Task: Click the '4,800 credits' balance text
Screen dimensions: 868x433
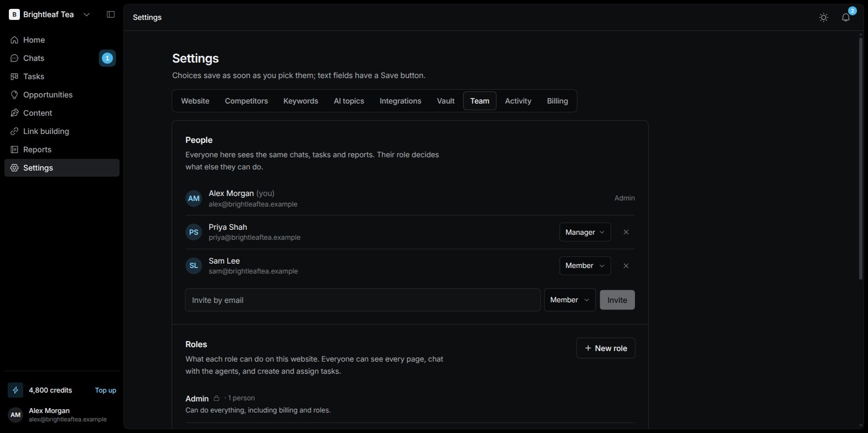Action: [50, 390]
